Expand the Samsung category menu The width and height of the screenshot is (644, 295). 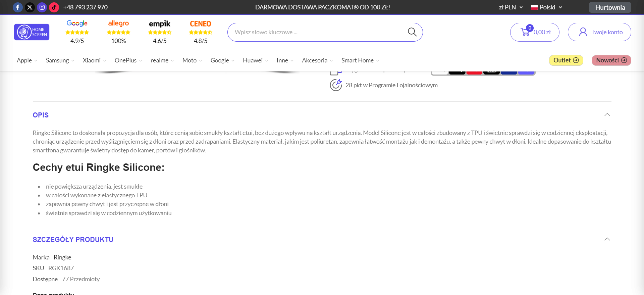pyautogui.click(x=60, y=60)
